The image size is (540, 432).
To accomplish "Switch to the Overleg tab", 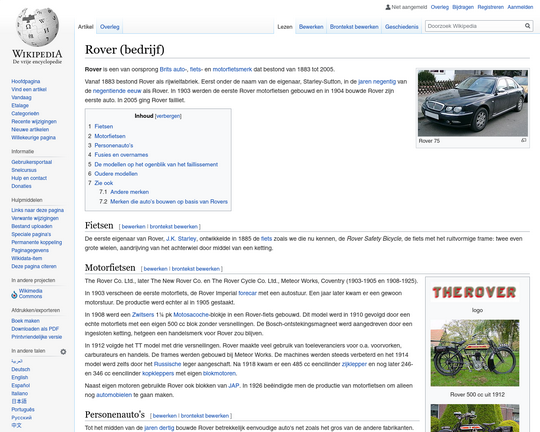I will pyautogui.click(x=110, y=27).
